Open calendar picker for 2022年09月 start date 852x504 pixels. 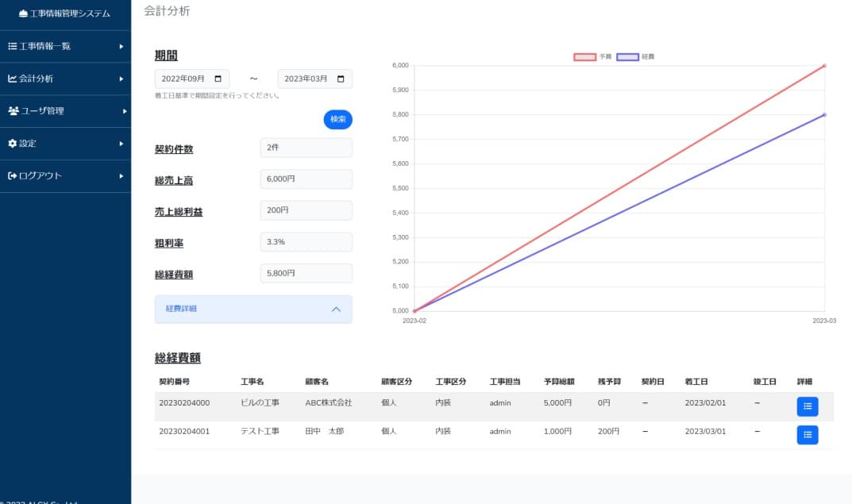click(218, 79)
